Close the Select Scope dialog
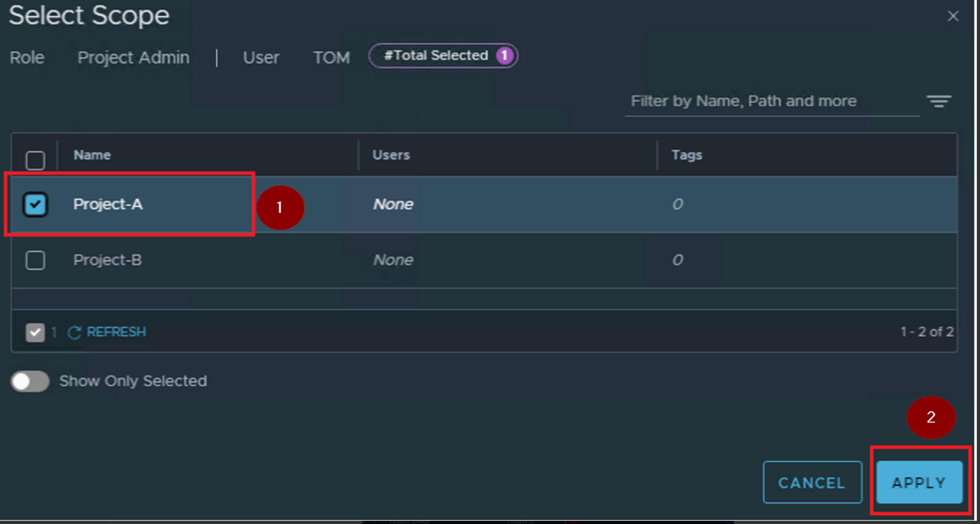 pyautogui.click(x=953, y=16)
